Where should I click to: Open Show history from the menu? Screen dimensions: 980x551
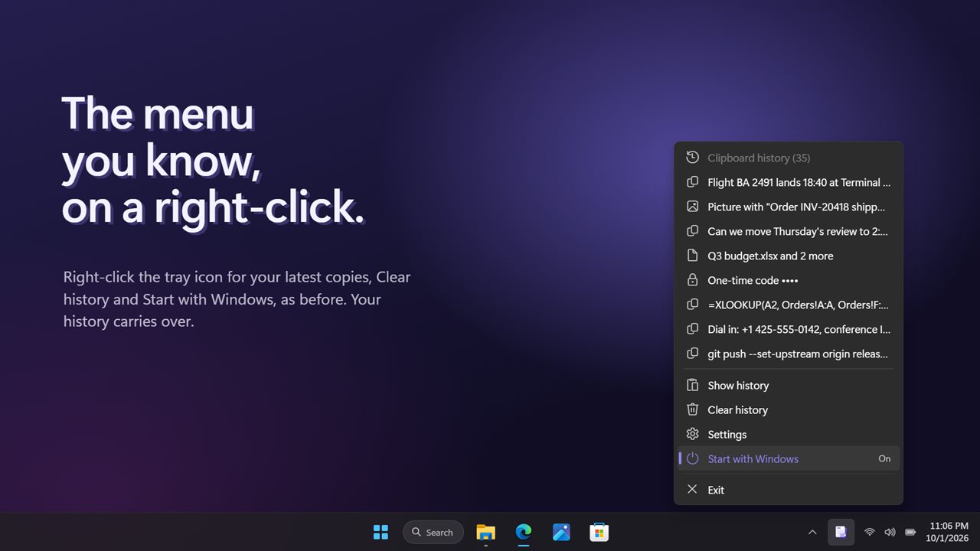coord(789,385)
